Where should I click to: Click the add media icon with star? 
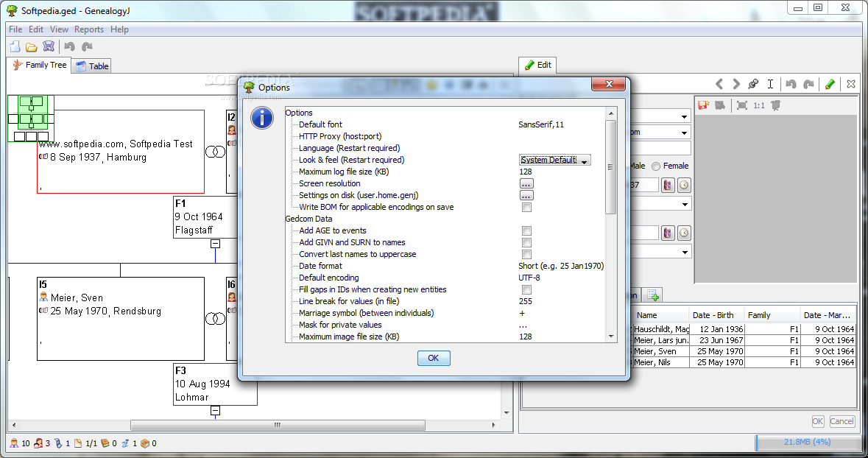pyautogui.click(x=704, y=105)
